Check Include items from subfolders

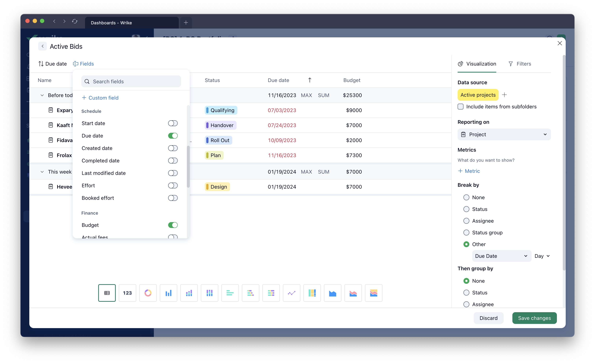461,107
